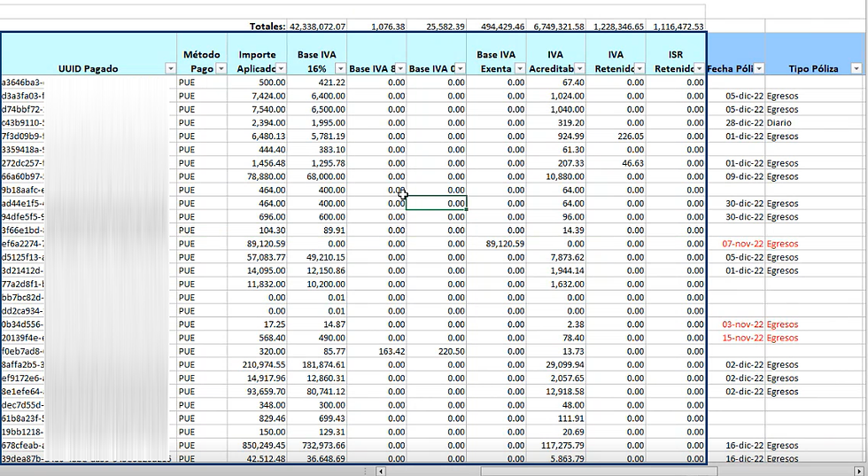Select the IVA Acreditable cell 67.40
868x476 pixels.
556,82
